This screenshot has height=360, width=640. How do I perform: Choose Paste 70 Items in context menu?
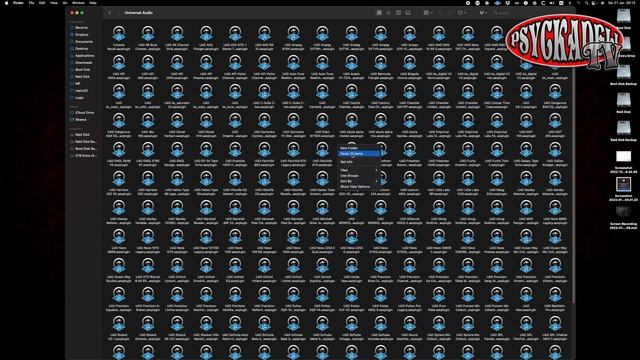pos(359,153)
